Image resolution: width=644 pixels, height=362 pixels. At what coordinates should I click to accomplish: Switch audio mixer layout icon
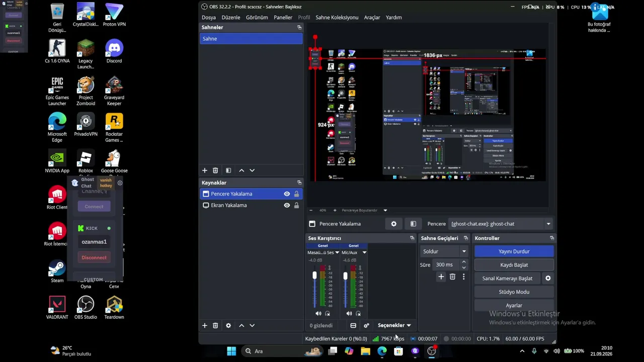pyautogui.click(x=353, y=325)
